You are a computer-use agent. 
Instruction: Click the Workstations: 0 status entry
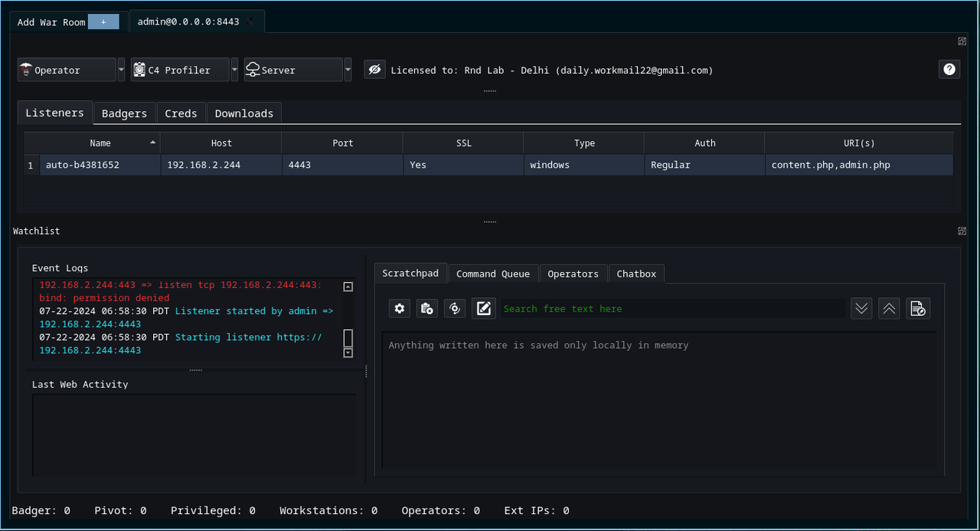tap(328, 510)
